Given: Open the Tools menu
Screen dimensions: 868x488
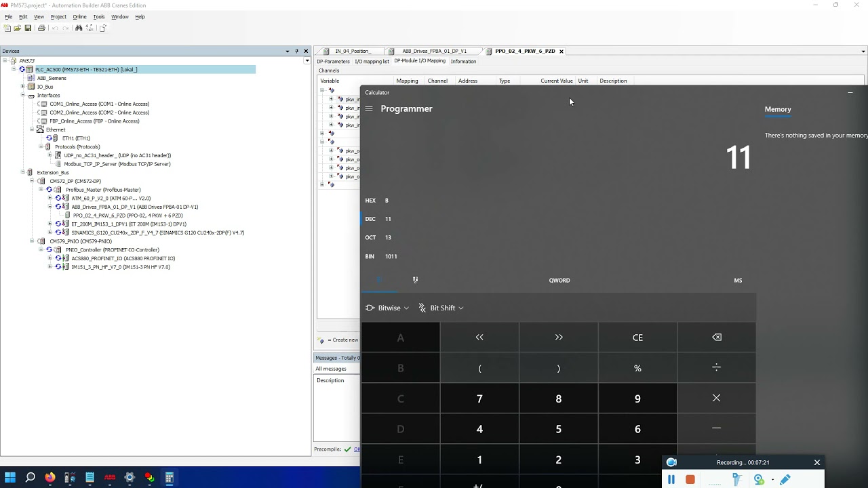Looking at the screenshot, I should point(99,16).
